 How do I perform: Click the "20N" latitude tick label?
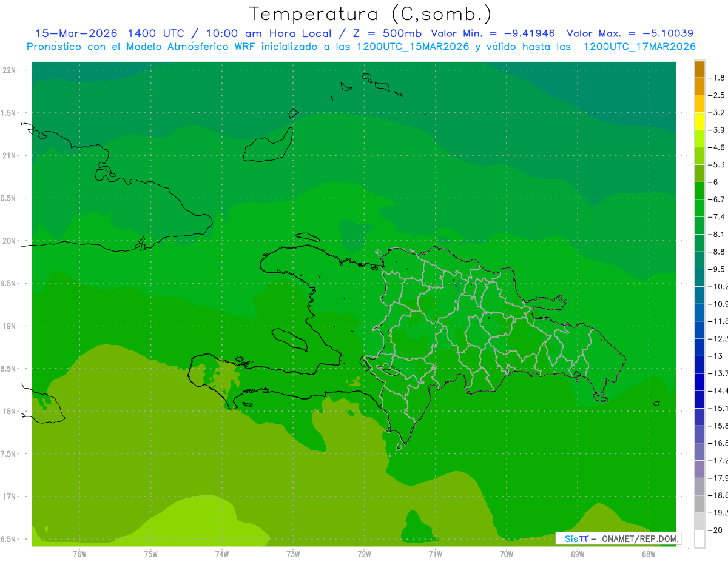tap(10, 241)
